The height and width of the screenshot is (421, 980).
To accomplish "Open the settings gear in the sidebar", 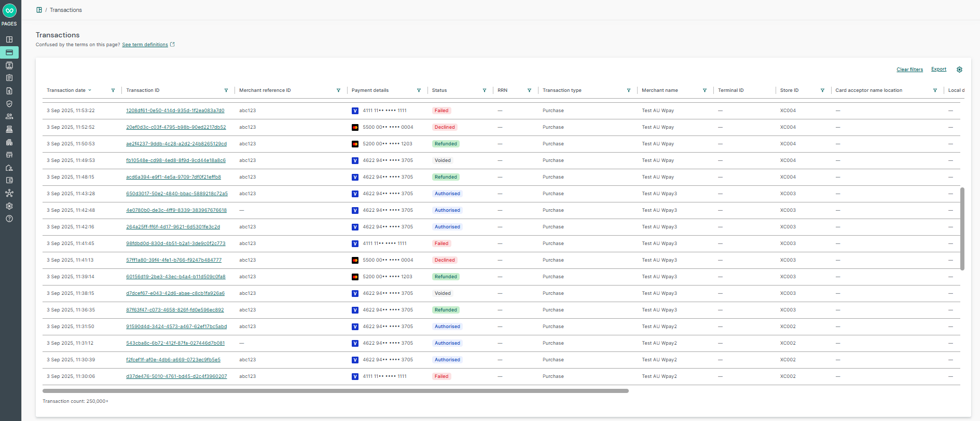I will [x=9, y=206].
